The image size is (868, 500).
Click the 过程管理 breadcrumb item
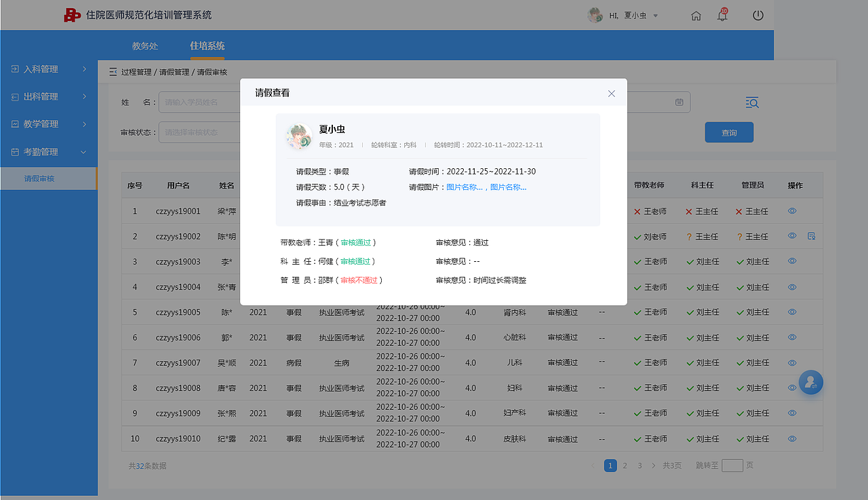click(136, 72)
